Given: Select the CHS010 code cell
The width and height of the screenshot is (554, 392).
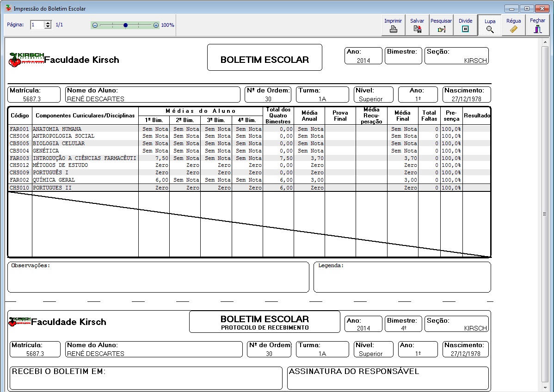Looking at the screenshot, I should pyautogui.click(x=19, y=188).
